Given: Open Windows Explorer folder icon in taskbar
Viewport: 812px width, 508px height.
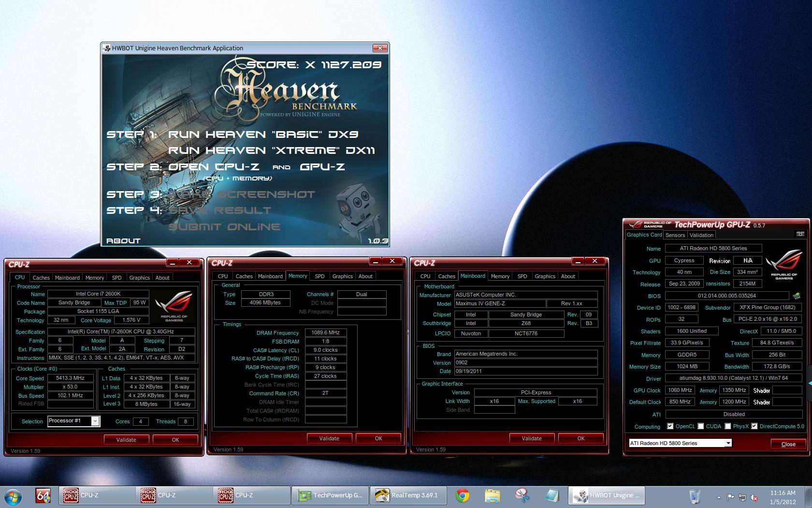Looking at the screenshot, I should coord(493,495).
